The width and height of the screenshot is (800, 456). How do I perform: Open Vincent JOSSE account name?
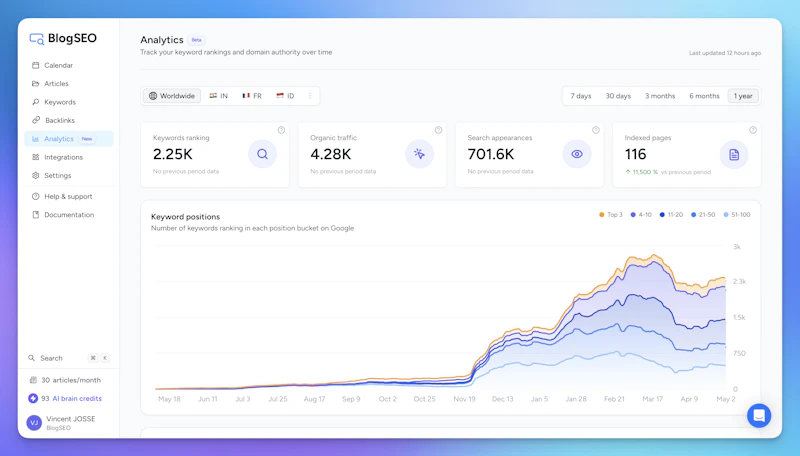coord(70,419)
